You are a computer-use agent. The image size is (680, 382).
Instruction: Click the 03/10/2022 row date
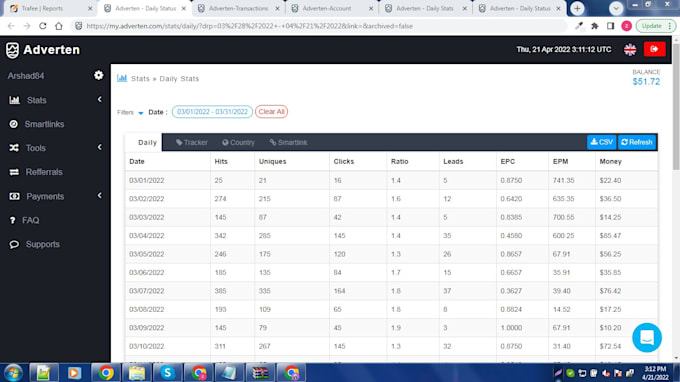click(x=147, y=346)
